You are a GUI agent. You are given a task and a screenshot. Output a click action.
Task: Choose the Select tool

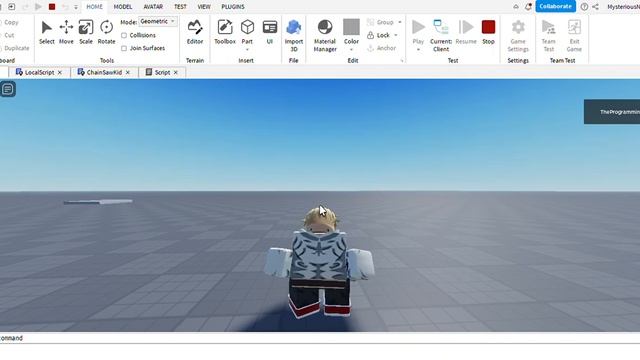[x=47, y=32]
